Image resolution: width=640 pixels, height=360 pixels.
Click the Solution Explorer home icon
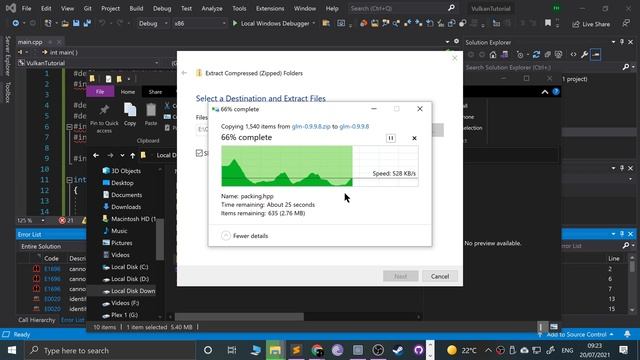point(493,55)
